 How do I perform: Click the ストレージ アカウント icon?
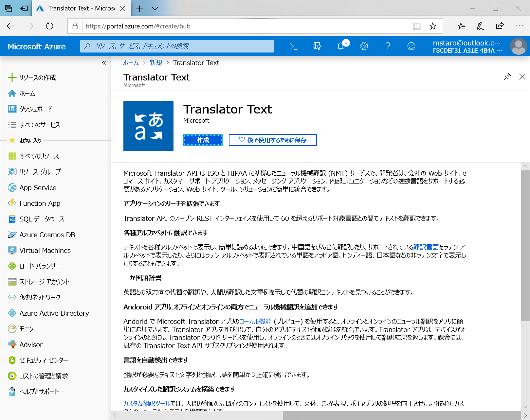tap(12, 282)
